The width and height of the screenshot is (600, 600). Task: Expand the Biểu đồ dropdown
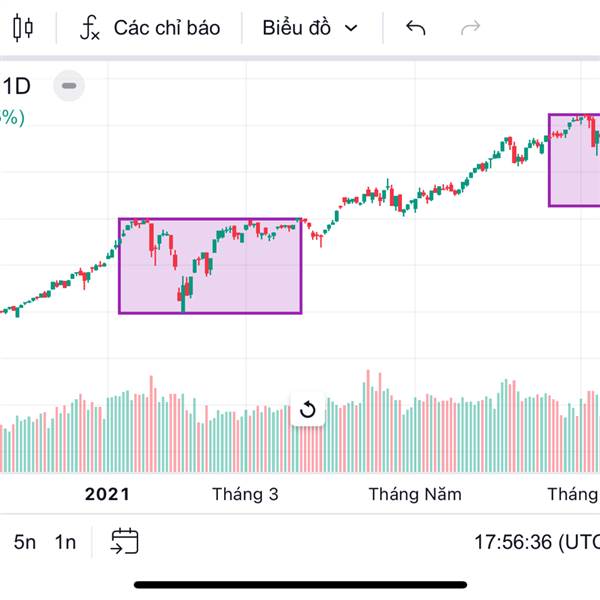point(296,28)
